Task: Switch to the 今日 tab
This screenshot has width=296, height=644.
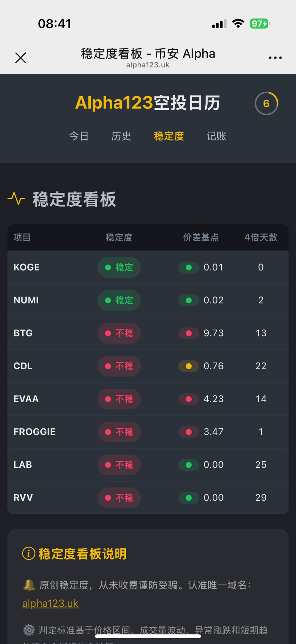Action: click(79, 136)
